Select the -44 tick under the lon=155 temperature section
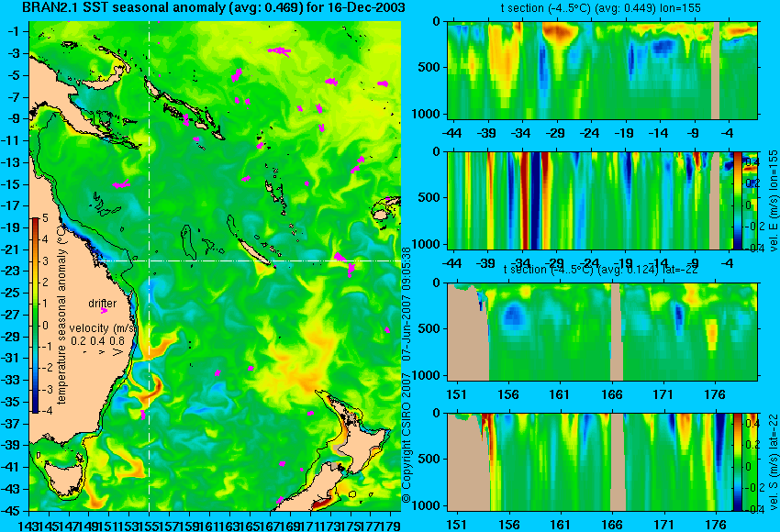 click(x=451, y=133)
